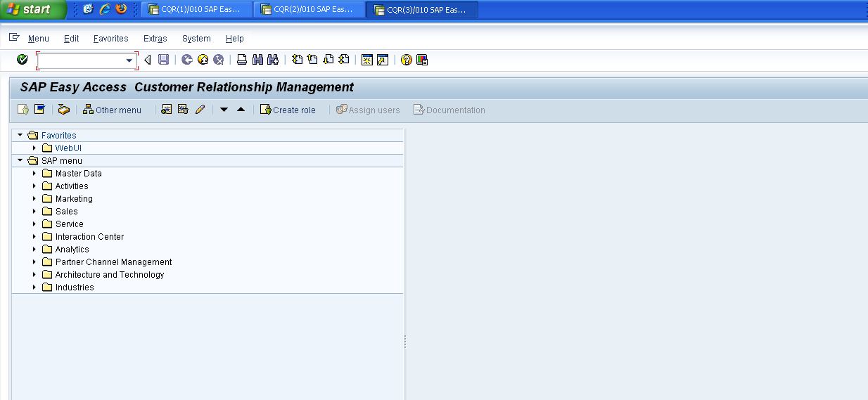Click the Previous Page icon
Viewport: 868px width, 400px height.
312,60
